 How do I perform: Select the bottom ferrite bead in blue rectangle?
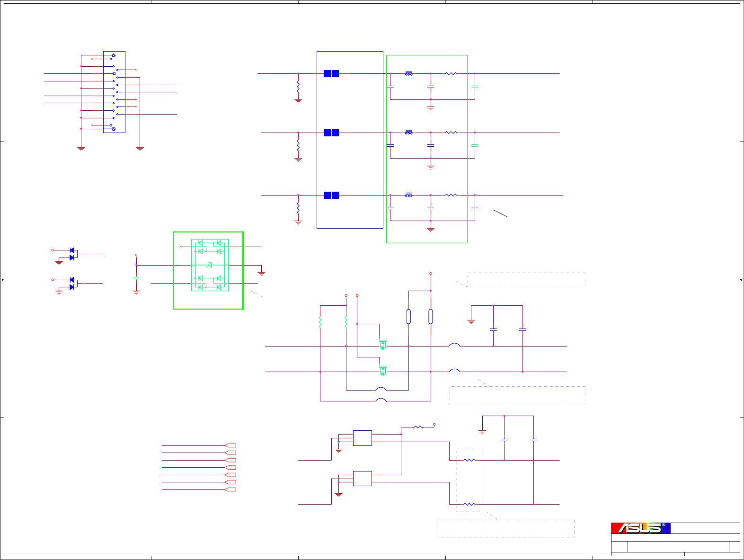331,195
